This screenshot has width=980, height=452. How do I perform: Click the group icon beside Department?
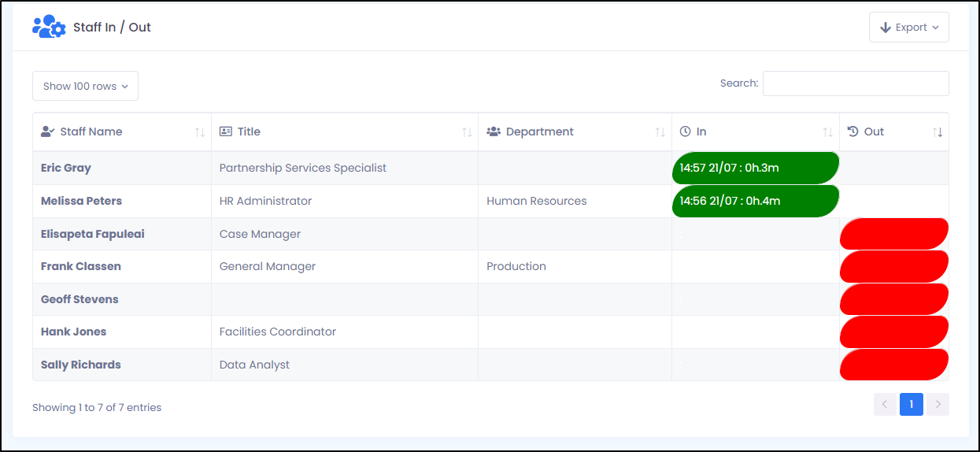494,132
